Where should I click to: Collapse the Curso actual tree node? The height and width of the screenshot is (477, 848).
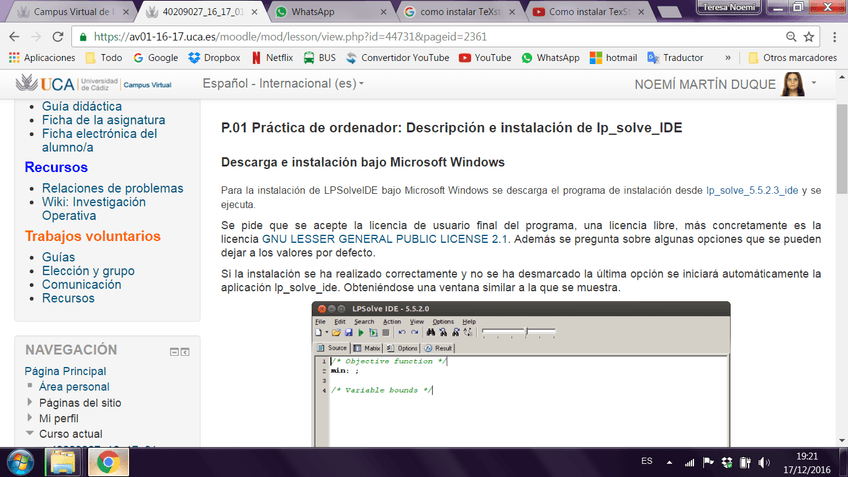click(x=31, y=435)
